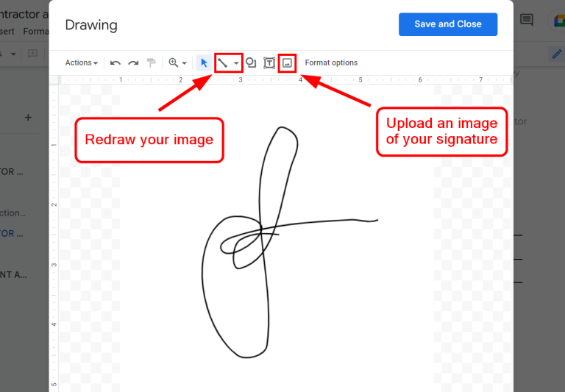Image resolution: width=565 pixels, height=392 pixels.
Task: Open the Actions dropdown menu
Action: (82, 63)
